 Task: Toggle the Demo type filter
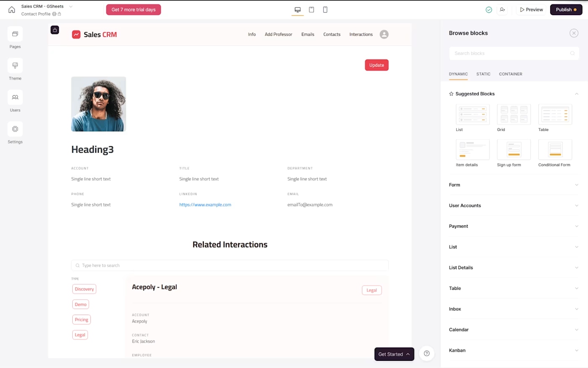(81, 304)
